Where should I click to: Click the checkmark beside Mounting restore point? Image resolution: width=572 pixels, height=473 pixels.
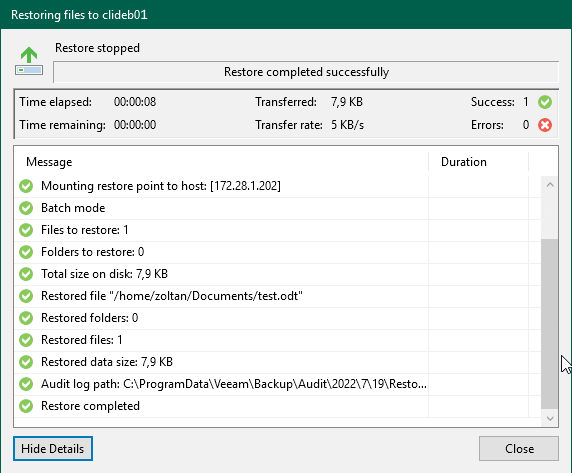pos(26,186)
